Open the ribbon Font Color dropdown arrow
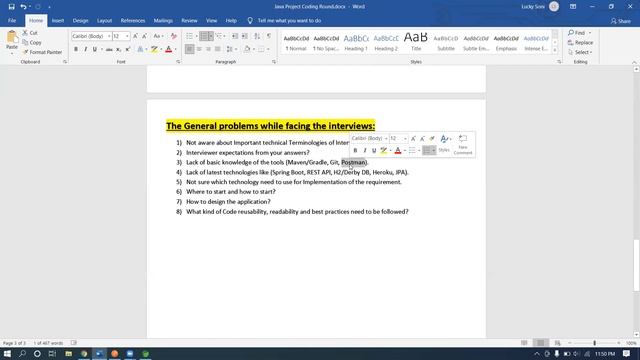Image resolution: width=640 pixels, height=360 pixels. click(x=176, y=49)
